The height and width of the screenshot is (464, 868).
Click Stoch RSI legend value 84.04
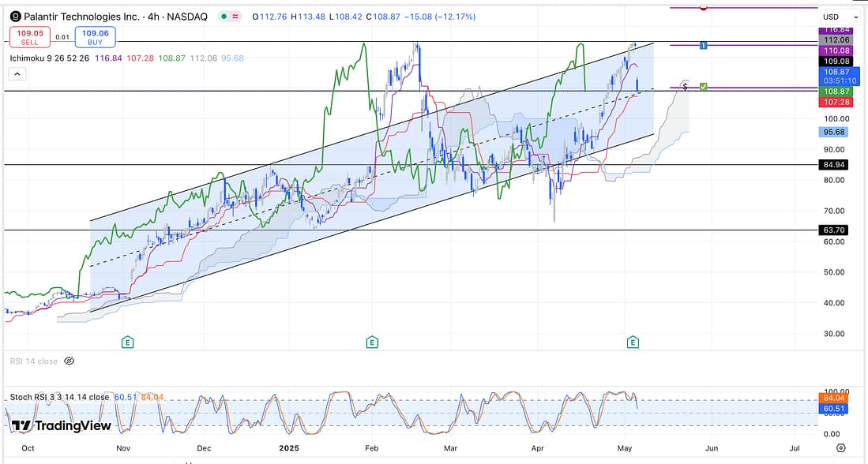tap(152, 397)
